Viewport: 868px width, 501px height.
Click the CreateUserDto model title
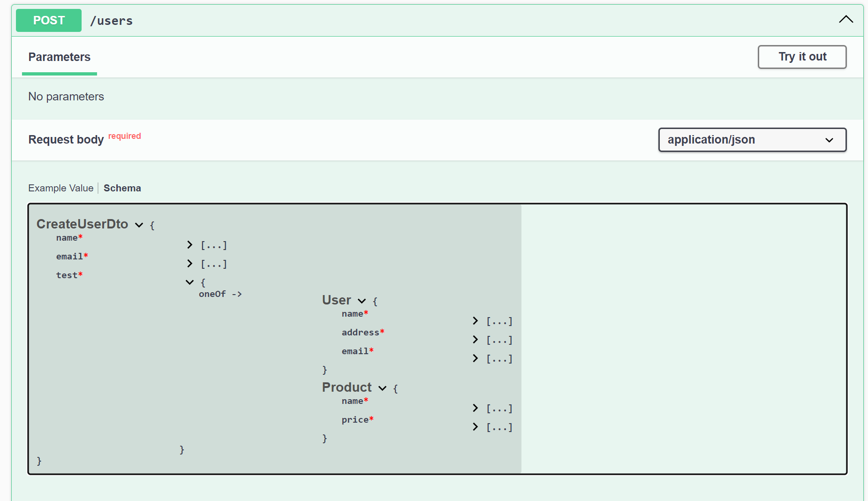tap(83, 224)
